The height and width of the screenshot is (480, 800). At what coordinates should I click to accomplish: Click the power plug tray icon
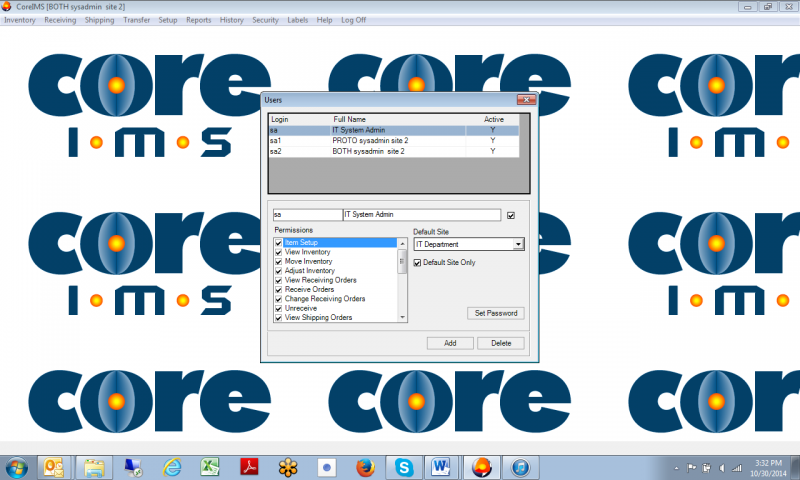[x=707, y=468]
